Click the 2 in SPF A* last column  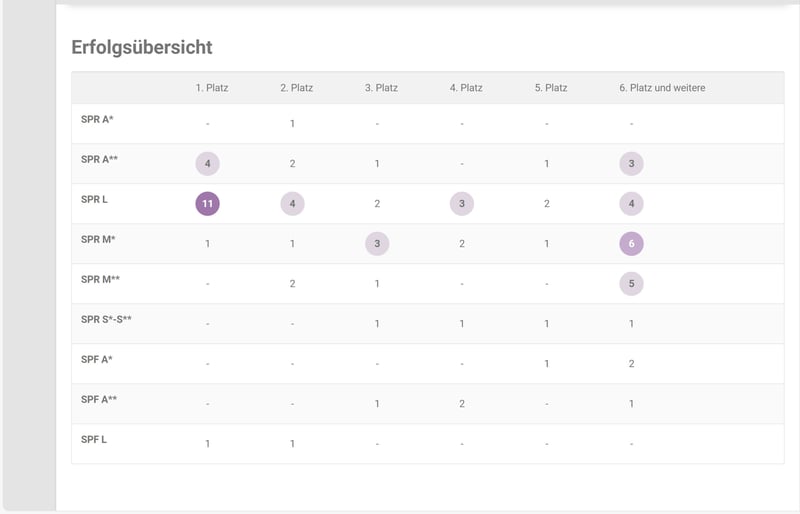(x=631, y=364)
